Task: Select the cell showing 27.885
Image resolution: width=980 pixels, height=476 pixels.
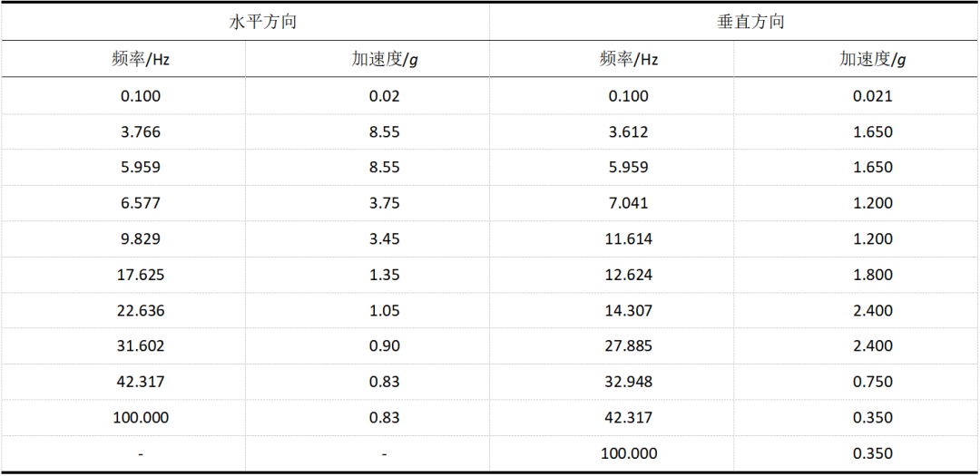Action: [x=628, y=346]
